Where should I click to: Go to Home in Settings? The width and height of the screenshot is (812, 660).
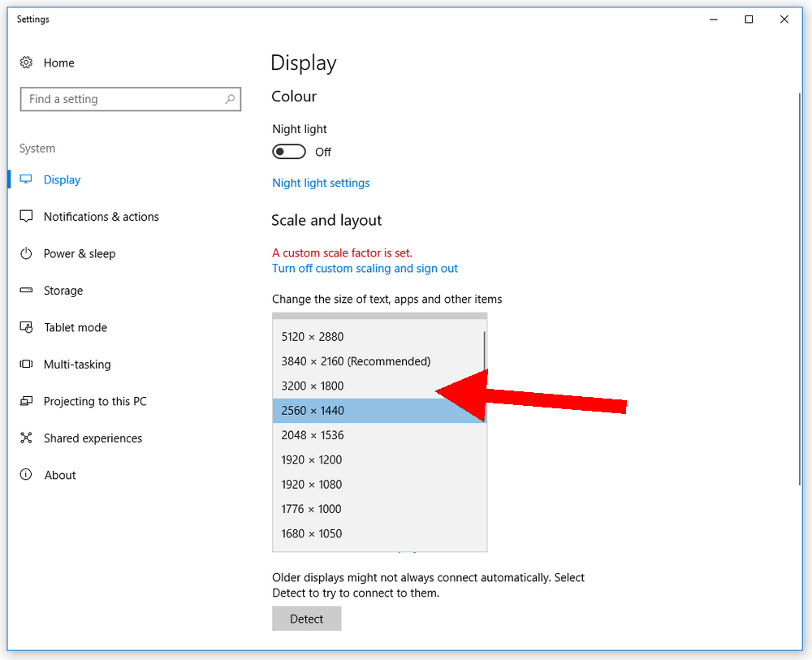[x=59, y=63]
